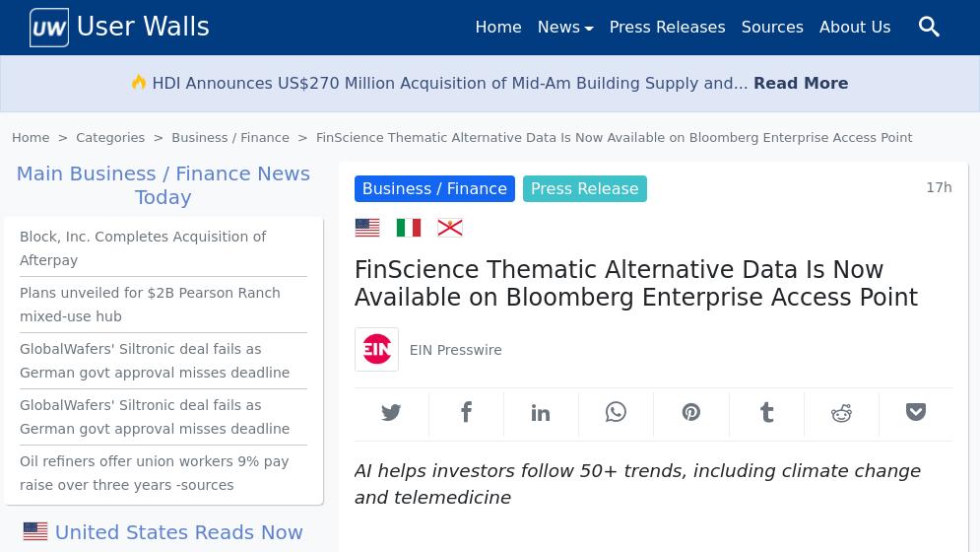Save article to Pocket
980x552 pixels.
click(x=916, y=412)
